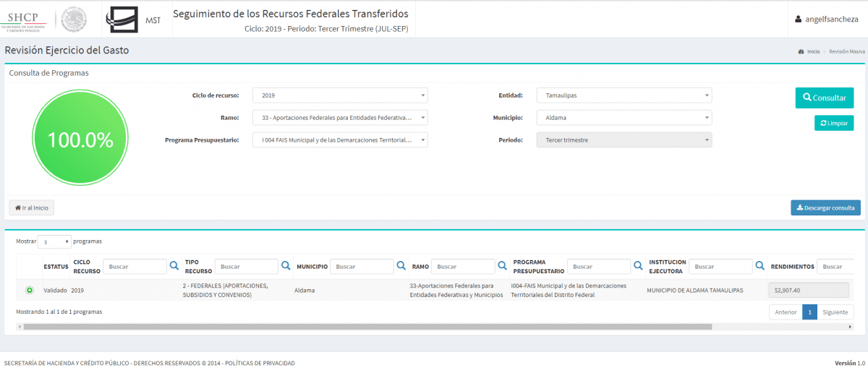
Task: Click search icon beside Ciclo Recurso filter
Action: coord(174,266)
